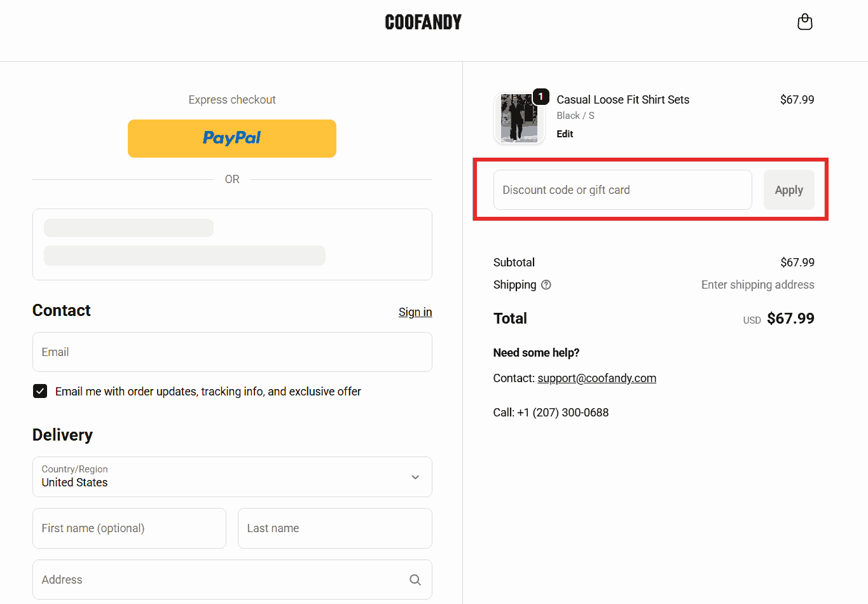Click the item quantity badge
The image size is (868, 604).
(541, 97)
